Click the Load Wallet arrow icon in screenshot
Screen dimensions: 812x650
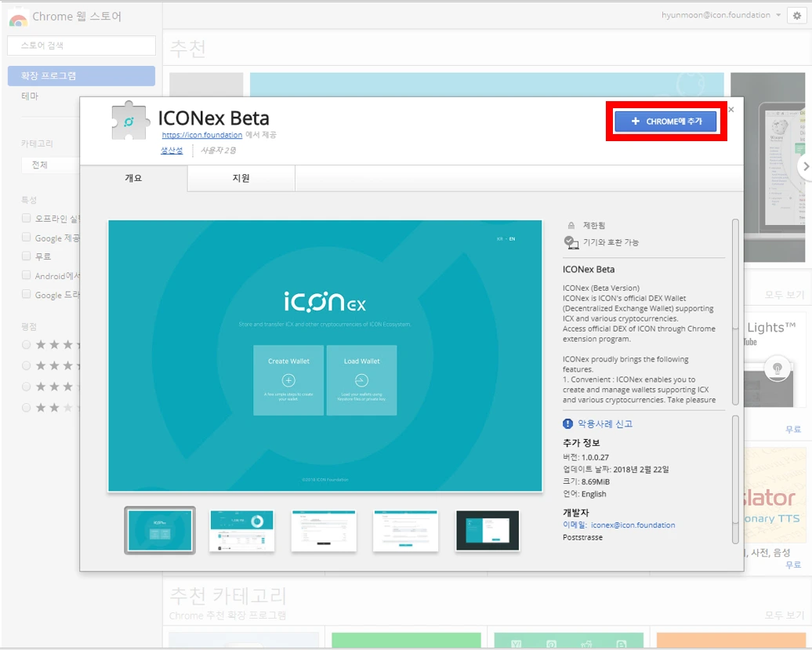[361, 381]
